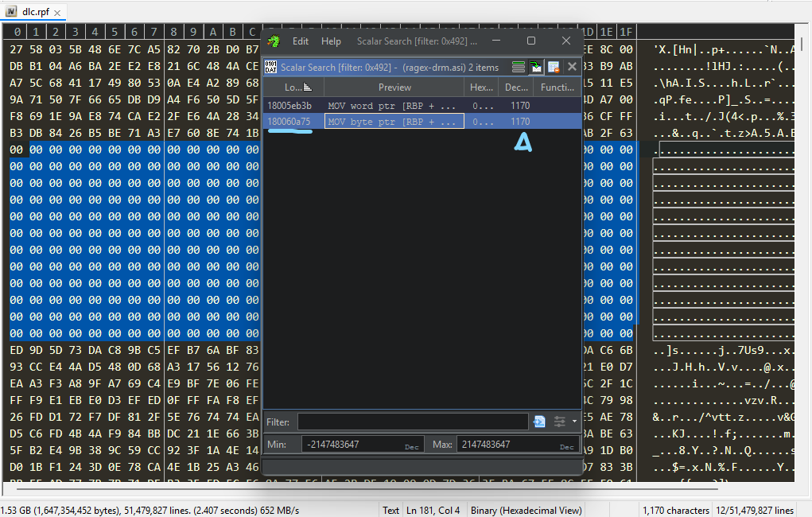Click decimal value 1170 in the 18005eb3b row
Viewport: 812px width, 517px height.
(520, 105)
